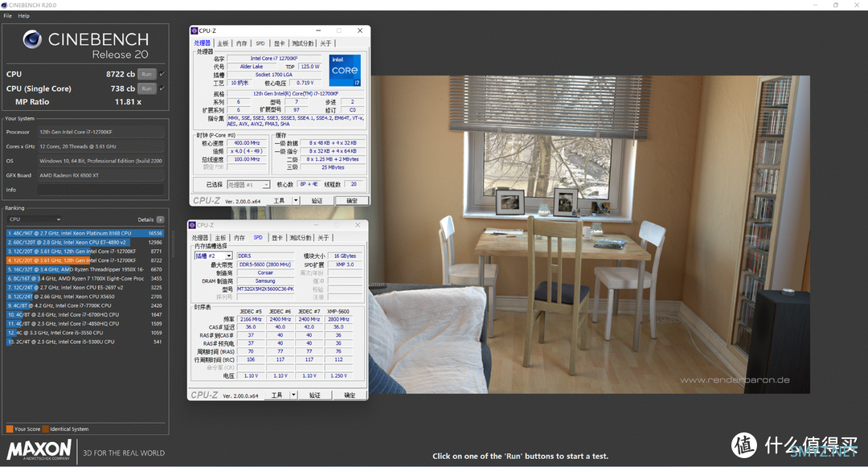Switch to 内存 tab in the upper CPU-Z window
Screen dimensions: 868x467
tap(242, 43)
